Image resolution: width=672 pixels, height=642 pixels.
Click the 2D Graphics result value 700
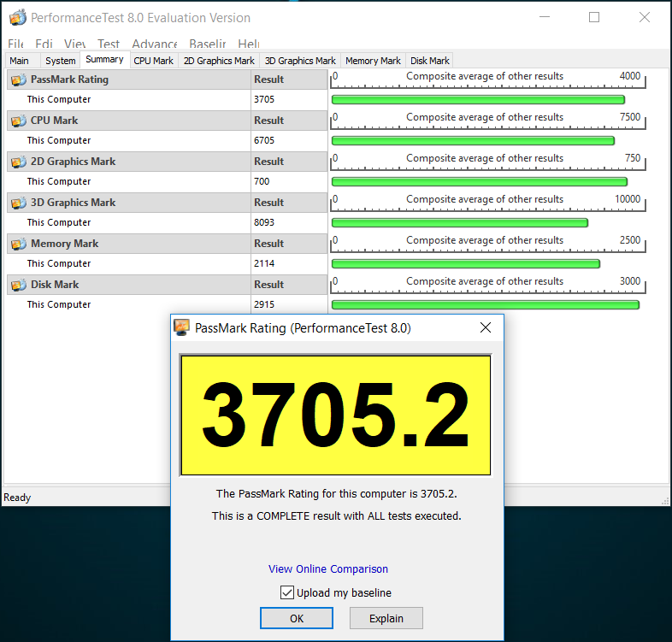(x=262, y=182)
